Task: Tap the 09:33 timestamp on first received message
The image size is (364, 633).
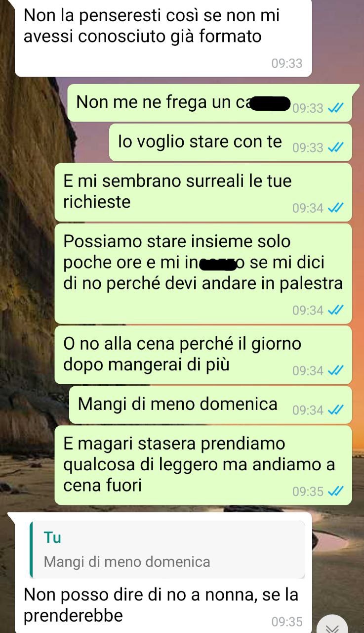Action: click(x=286, y=63)
